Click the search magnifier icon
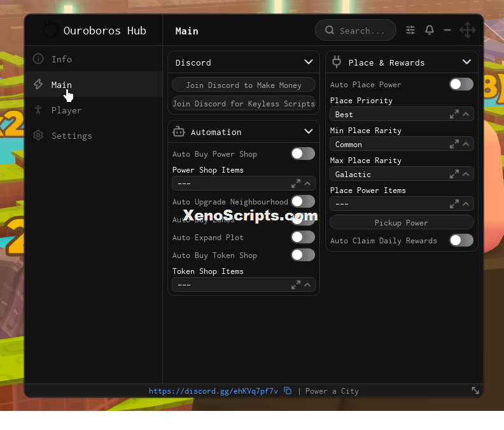This screenshot has height=430, width=504. tap(330, 30)
